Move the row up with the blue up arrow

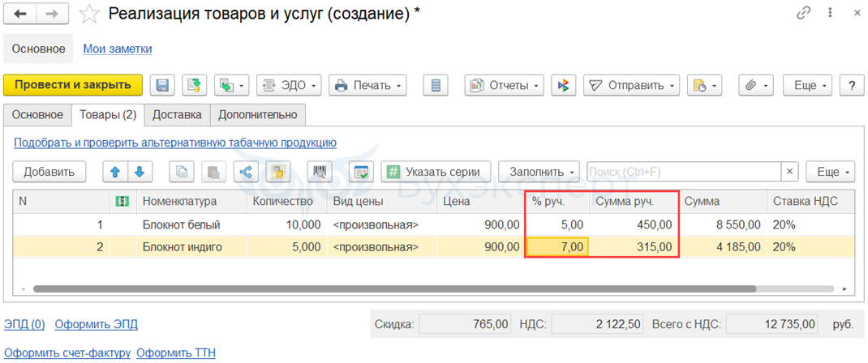116,172
